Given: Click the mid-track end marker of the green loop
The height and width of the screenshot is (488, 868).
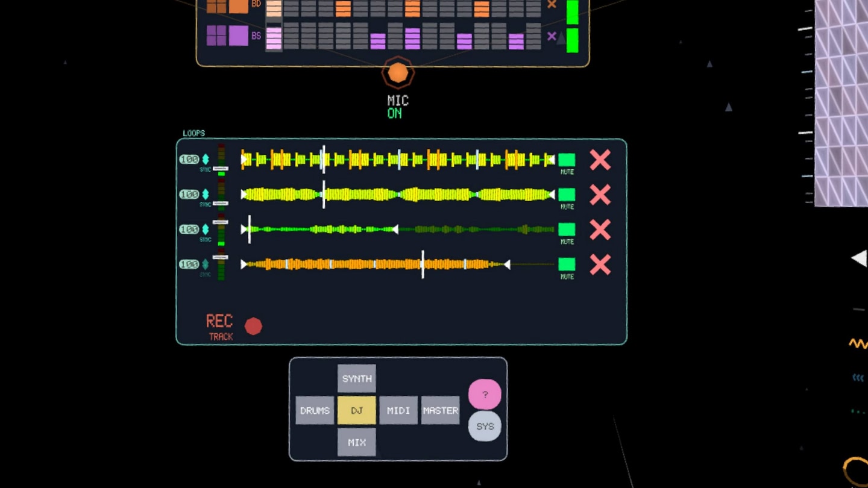Looking at the screenshot, I should 395,230.
